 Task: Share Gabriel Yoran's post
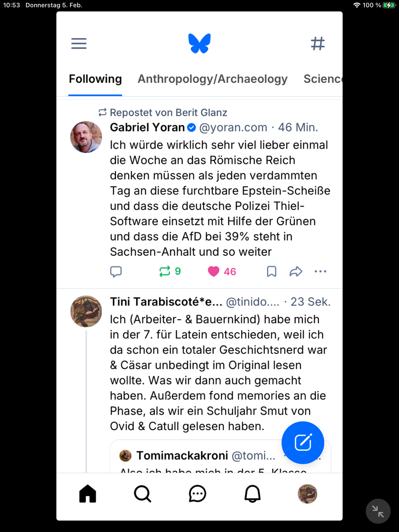(296, 272)
